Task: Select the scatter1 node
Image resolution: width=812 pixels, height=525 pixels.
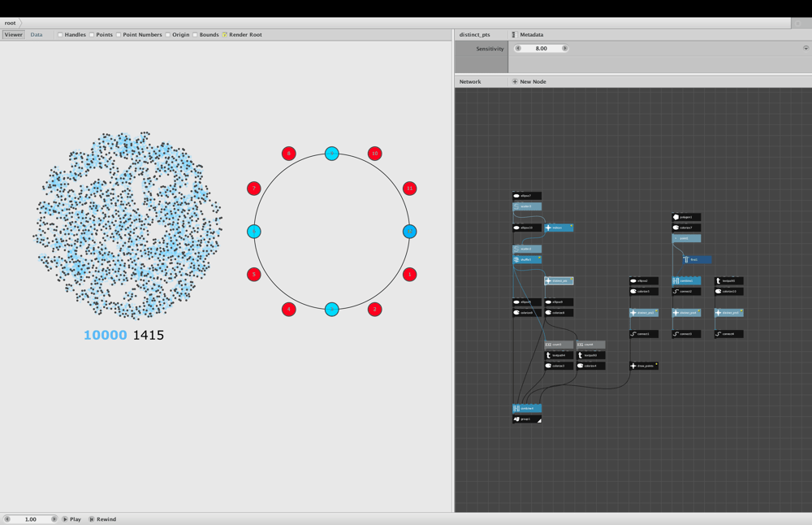Action: pyautogui.click(x=527, y=206)
